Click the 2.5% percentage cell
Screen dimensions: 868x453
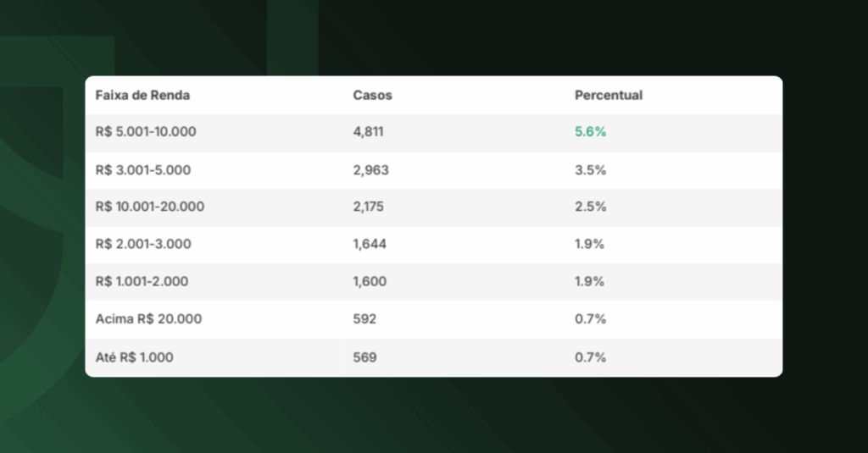click(x=590, y=207)
